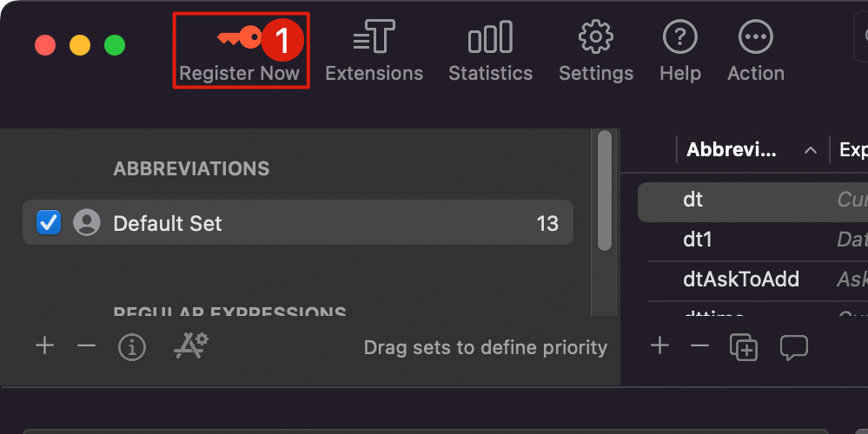The width and height of the screenshot is (868, 434).
Task: Add new abbreviation with plus below abbreviation list
Action: pyautogui.click(x=660, y=346)
